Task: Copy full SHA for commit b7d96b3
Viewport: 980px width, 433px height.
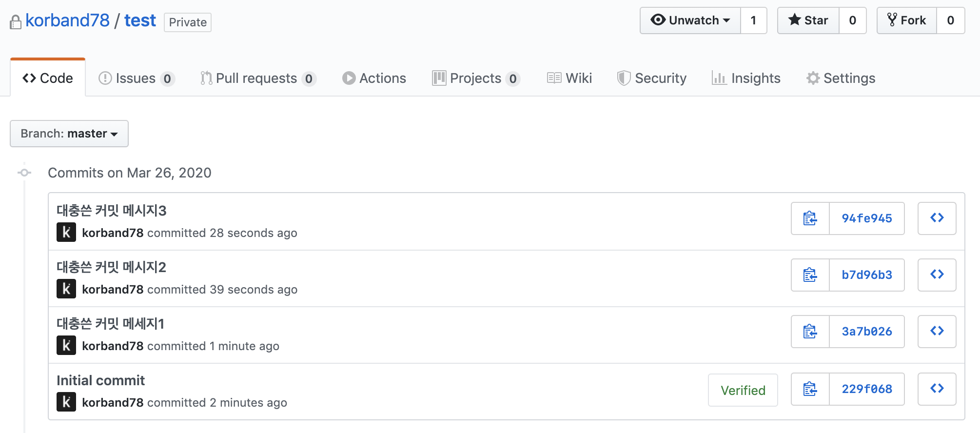Action: click(810, 275)
